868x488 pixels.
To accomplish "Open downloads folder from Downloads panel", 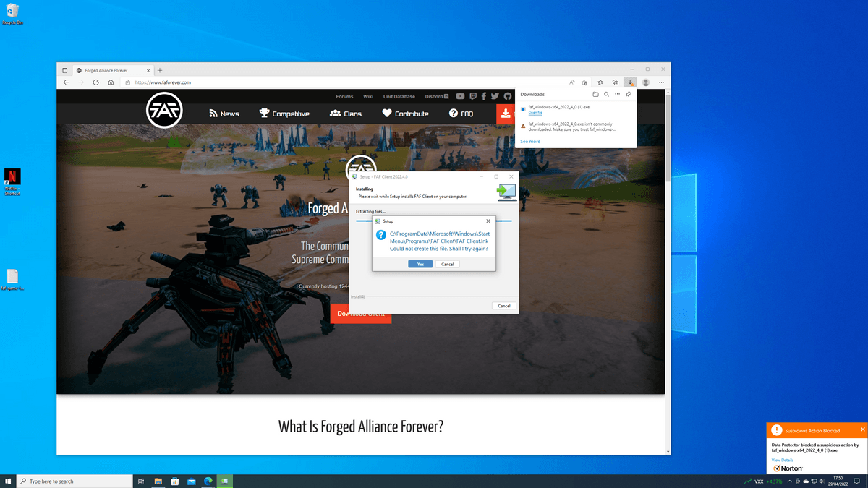I will (x=595, y=94).
